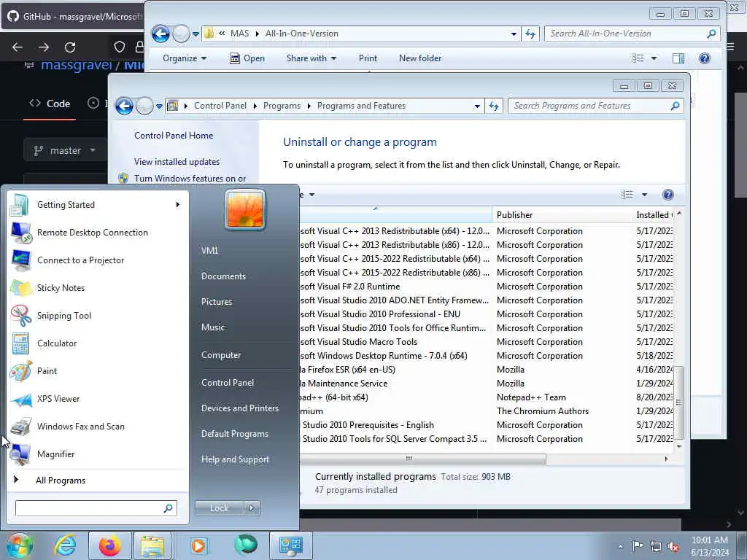This screenshot has height=560, width=747.
Task: Expand Getting Started submenu arrow
Action: tap(178, 205)
